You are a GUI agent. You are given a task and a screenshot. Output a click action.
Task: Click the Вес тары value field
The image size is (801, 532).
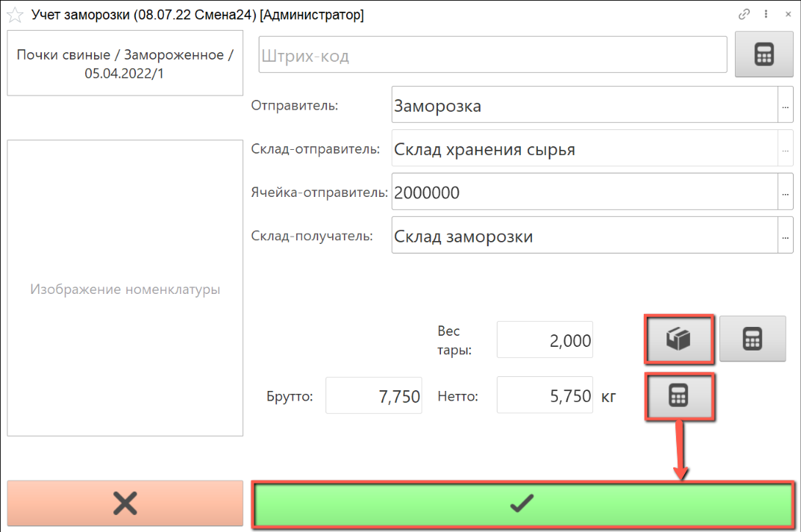click(x=545, y=340)
